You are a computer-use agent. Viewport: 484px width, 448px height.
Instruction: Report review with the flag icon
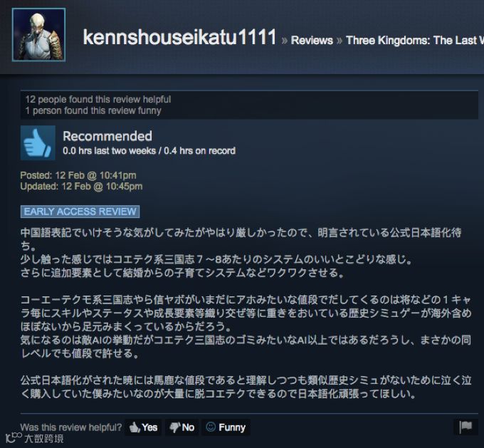click(x=465, y=427)
